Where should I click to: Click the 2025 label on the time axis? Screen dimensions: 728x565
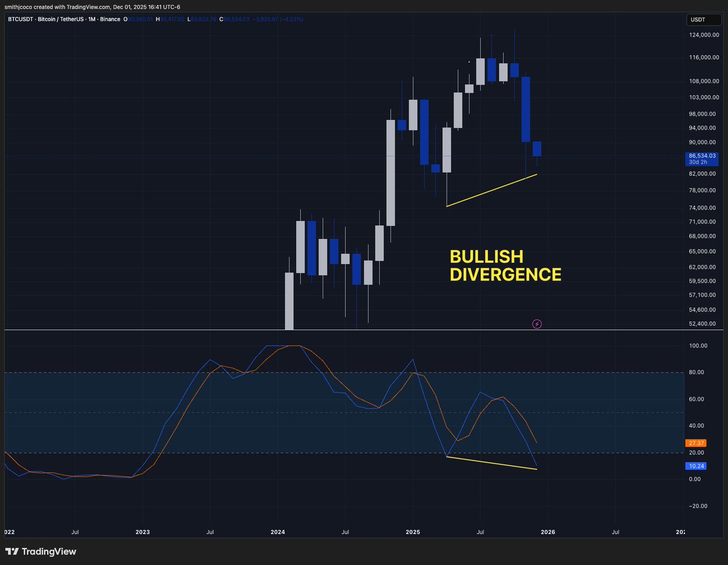click(413, 532)
